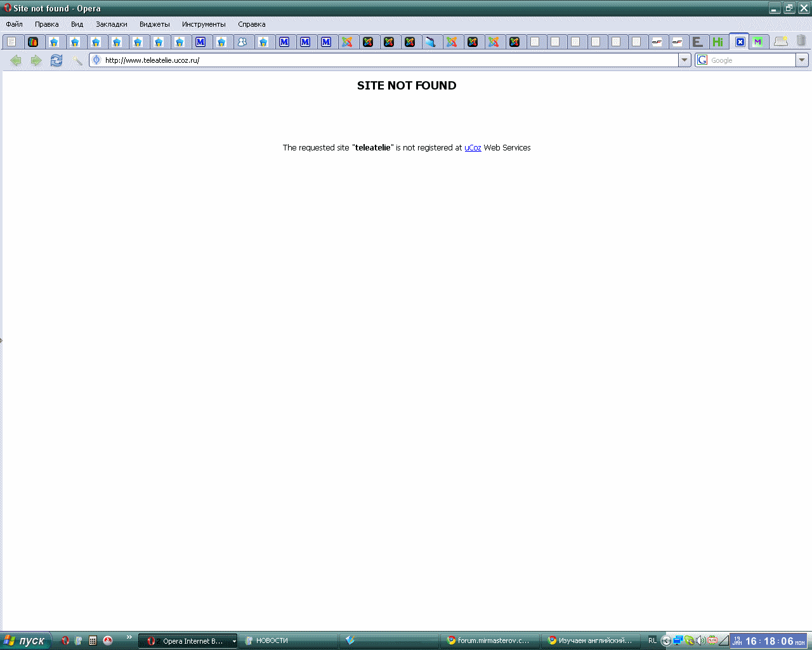Click the Forward navigation arrow
This screenshot has height=650, width=812.
click(x=36, y=60)
